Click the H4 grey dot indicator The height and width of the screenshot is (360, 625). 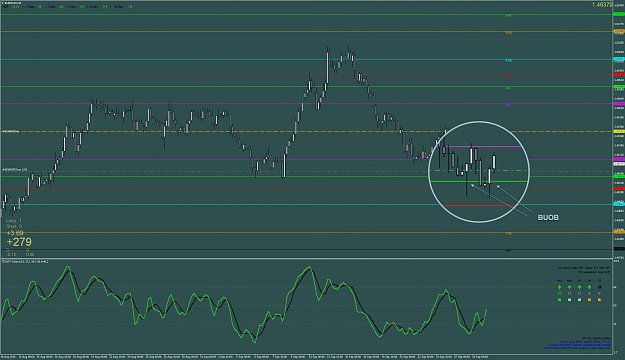(590, 293)
